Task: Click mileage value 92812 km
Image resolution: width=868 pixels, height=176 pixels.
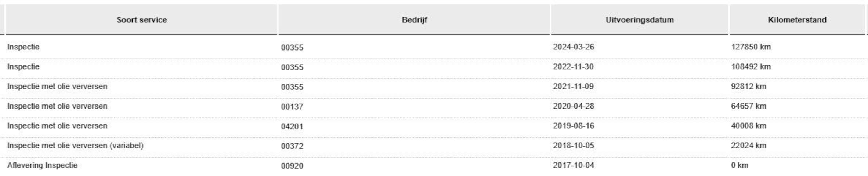Action: 749,87
